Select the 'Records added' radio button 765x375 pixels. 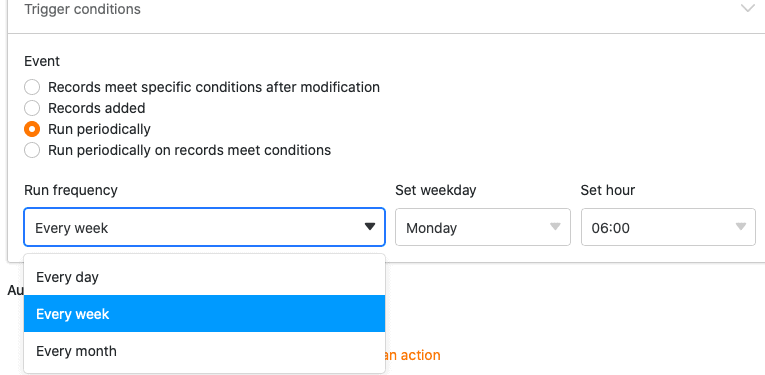click(x=32, y=108)
